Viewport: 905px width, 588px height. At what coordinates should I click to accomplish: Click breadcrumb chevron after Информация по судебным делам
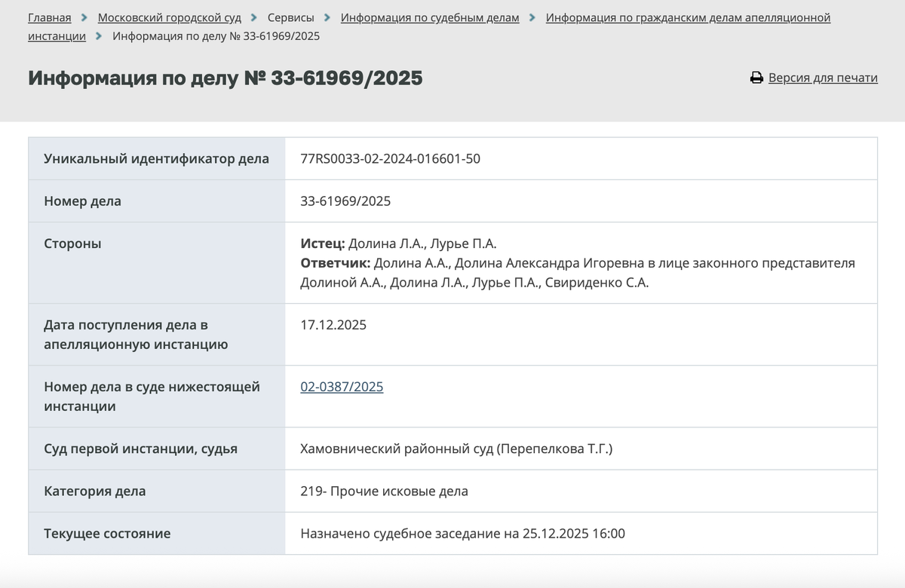point(532,17)
